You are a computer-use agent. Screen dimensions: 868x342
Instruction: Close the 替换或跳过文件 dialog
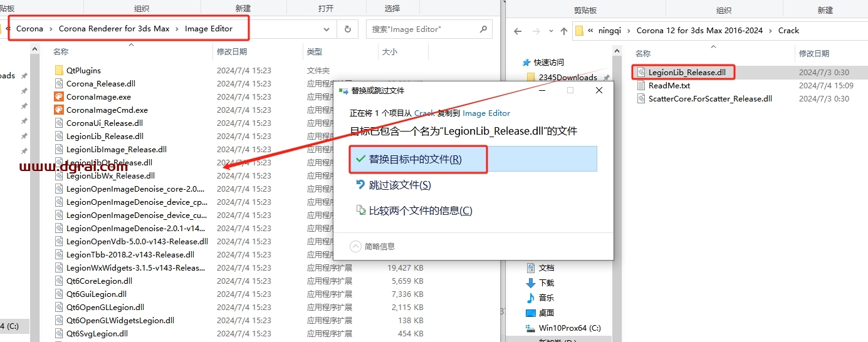599,91
